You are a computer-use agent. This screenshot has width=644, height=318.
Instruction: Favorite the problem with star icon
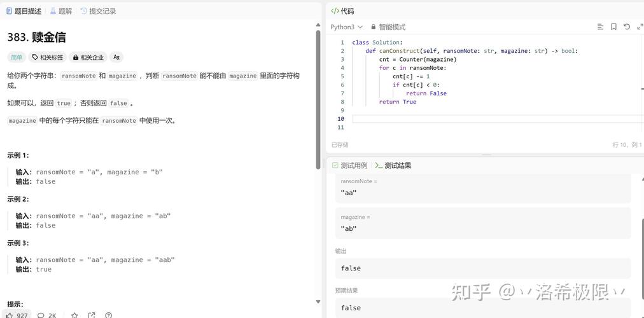coord(74,315)
